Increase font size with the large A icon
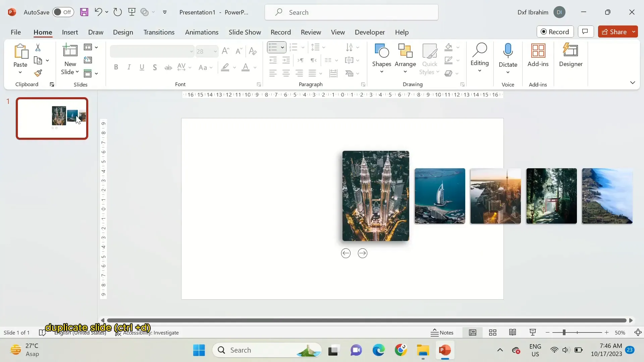 225,51
